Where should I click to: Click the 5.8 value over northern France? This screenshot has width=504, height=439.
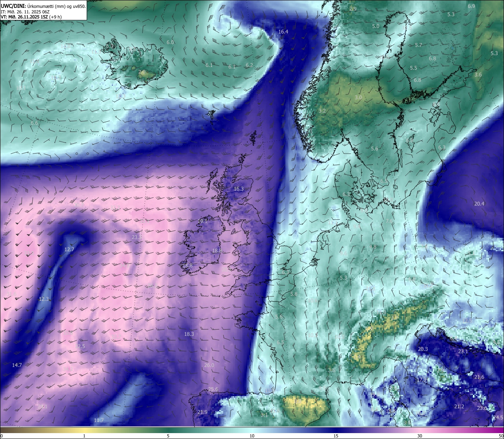click(294, 294)
